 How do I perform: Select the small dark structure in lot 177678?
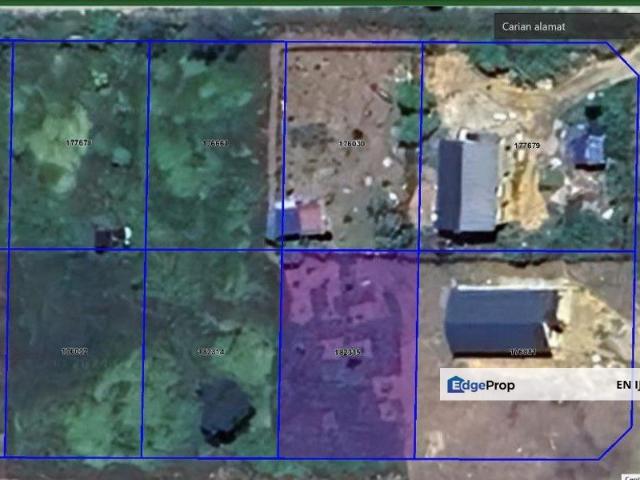(x=110, y=236)
